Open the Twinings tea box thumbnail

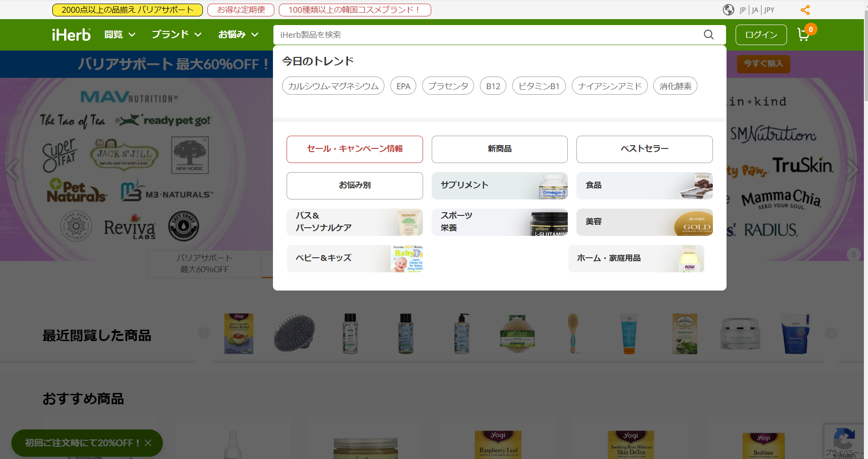click(685, 333)
